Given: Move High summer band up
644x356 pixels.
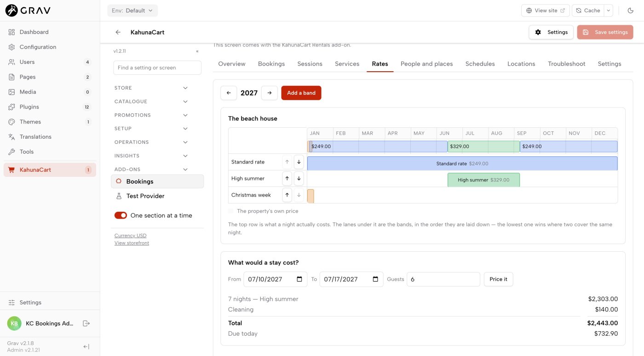Looking at the screenshot, I should (x=287, y=178).
